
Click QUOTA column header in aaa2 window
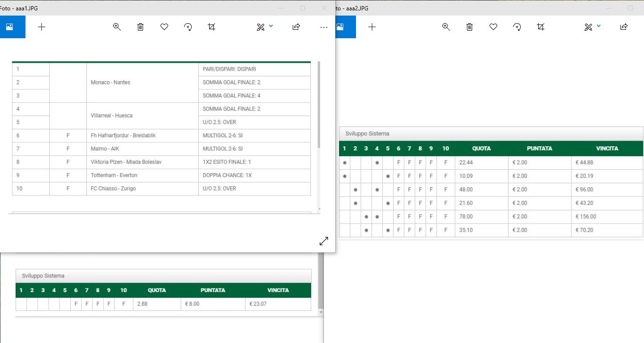pos(482,148)
